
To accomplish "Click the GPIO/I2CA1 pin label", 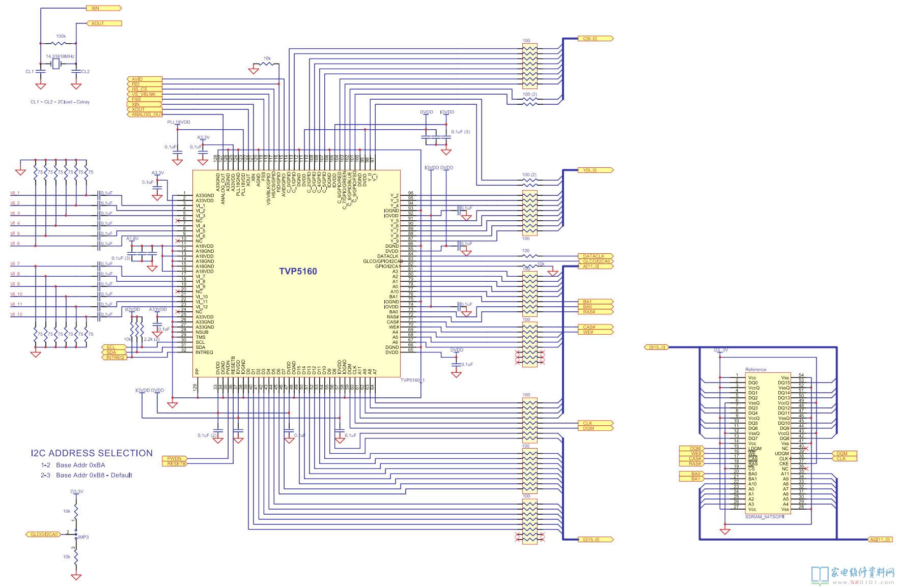I will (x=387, y=266).
